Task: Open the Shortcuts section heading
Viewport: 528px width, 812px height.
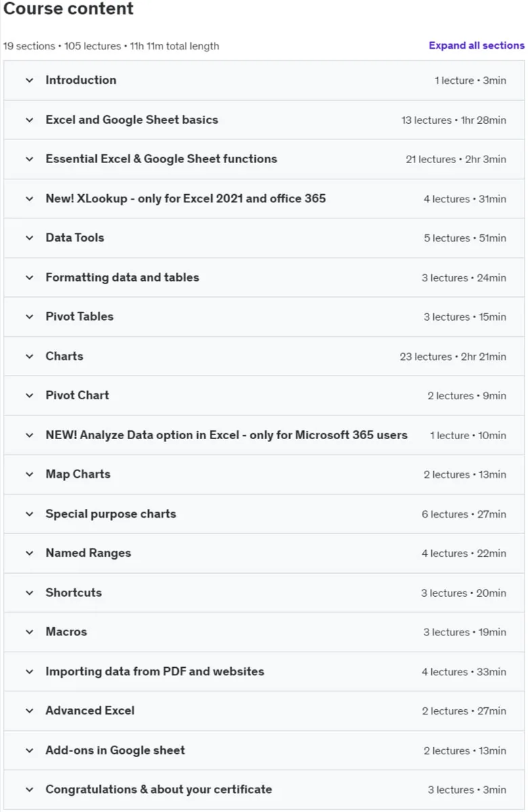Action: [73, 592]
